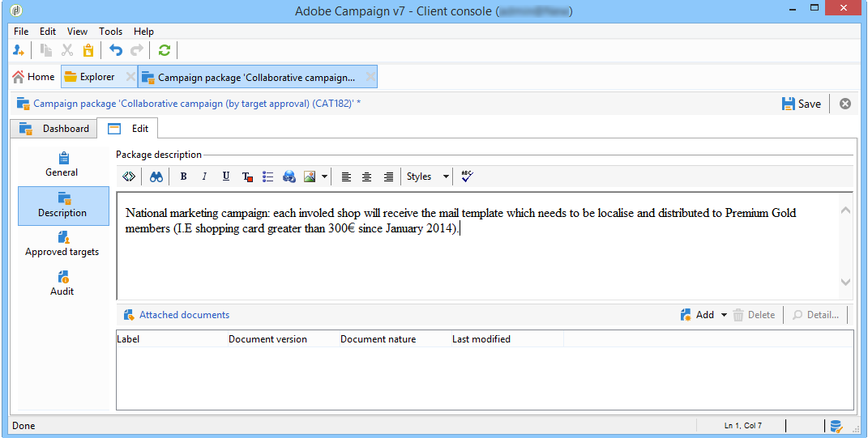Screen dimensions: 868x438
Task: Click the description scrollbar down arrow
Action: pyautogui.click(x=845, y=282)
